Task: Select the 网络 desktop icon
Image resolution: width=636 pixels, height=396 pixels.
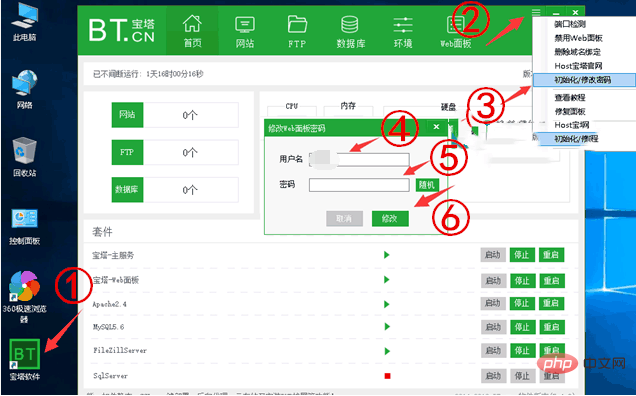Action: pos(25,90)
